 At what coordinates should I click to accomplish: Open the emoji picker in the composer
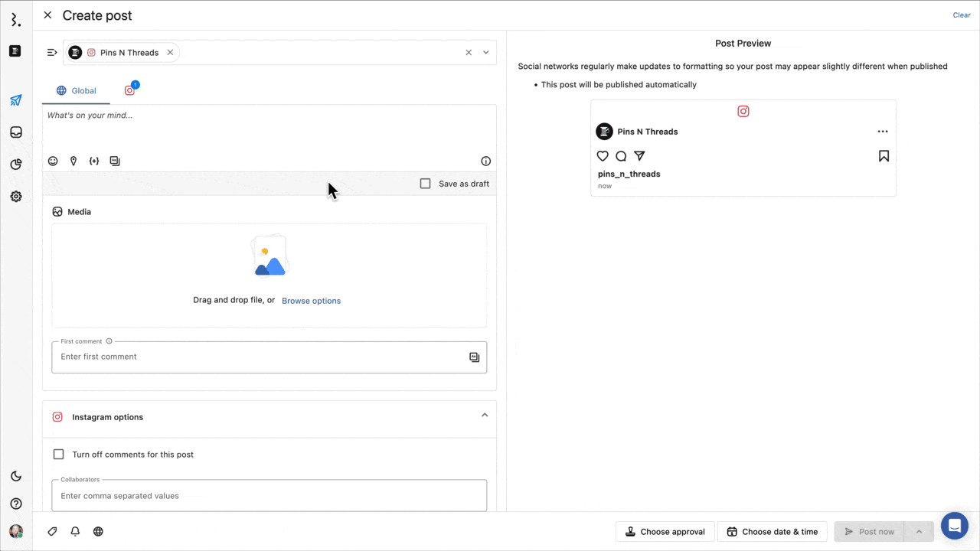tap(53, 161)
